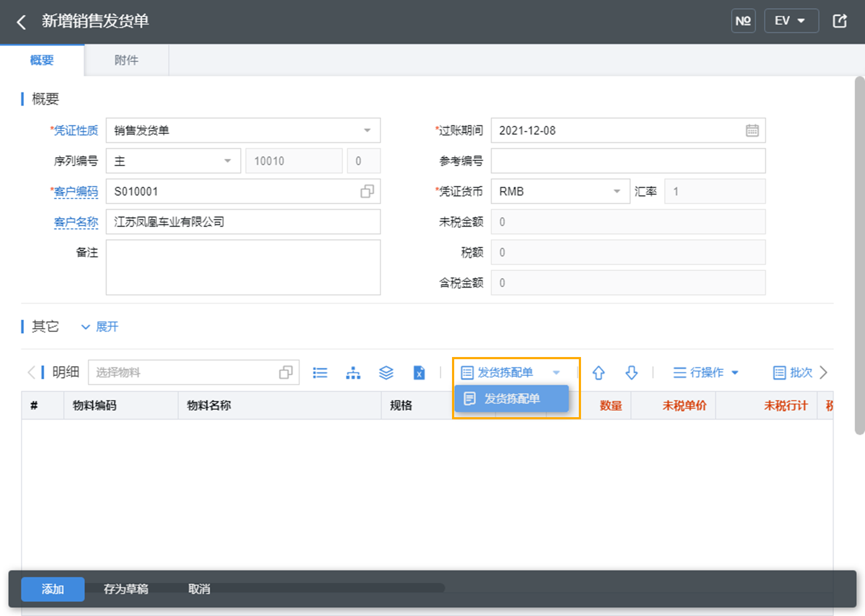This screenshot has height=616, width=865.
Task: Open the 凭证货币 RMB dropdown
Action: [560, 191]
